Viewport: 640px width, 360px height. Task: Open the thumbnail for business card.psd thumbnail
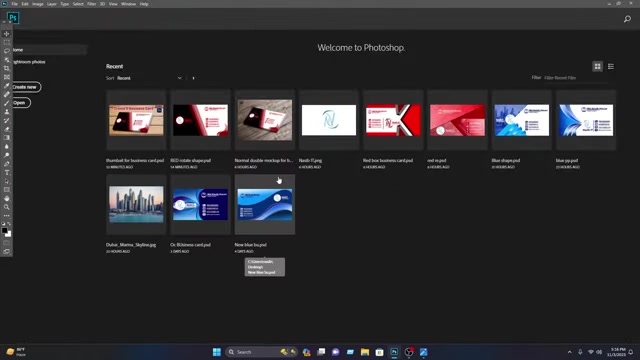pyautogui.click(x=136, y=120)
